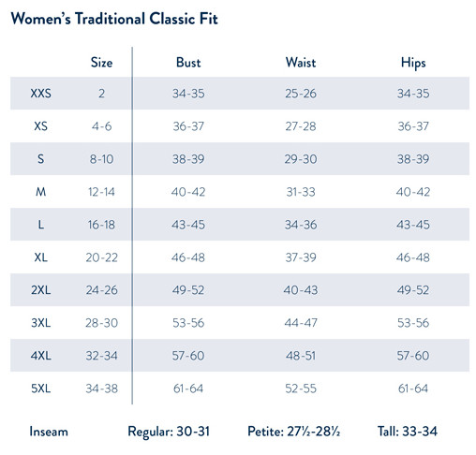Select the XXS row label
This screenshot has height=455, width=476.
[x=41, y=94]
